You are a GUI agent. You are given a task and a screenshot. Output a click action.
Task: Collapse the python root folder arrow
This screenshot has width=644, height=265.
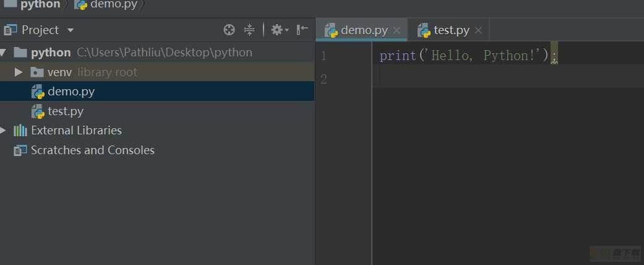(3, 53)
